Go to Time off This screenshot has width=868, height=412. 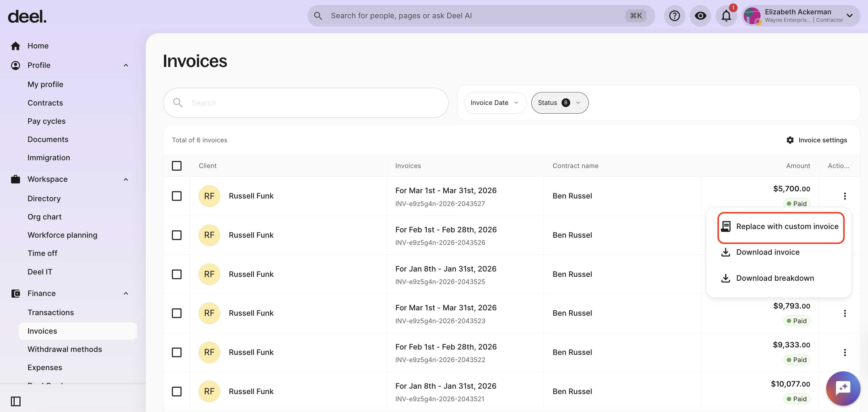tap(42, 253)
